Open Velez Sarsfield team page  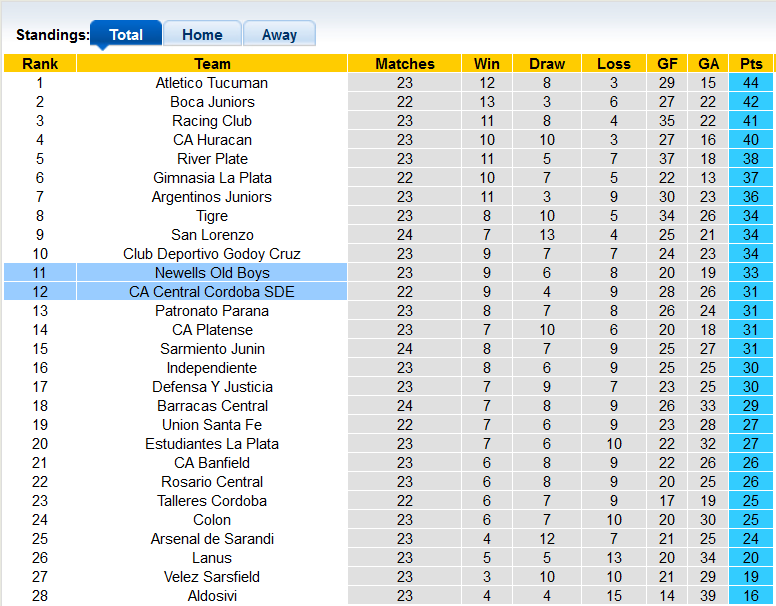[x=212, y=577]
